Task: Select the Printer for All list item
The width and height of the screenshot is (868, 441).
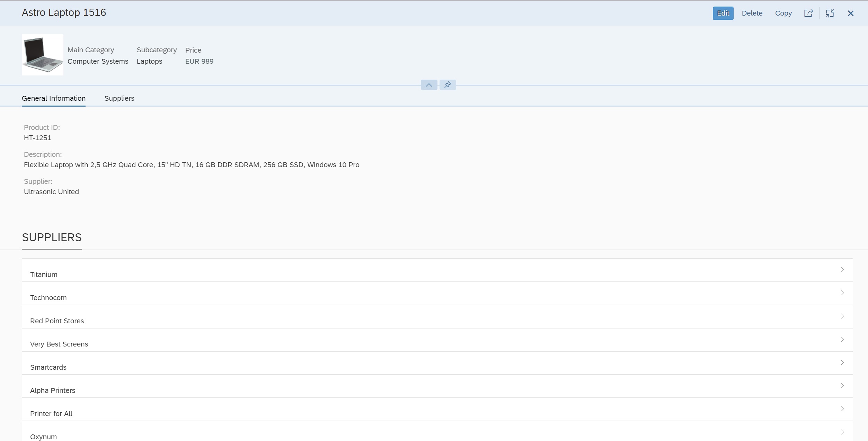Action: point(51,413)
